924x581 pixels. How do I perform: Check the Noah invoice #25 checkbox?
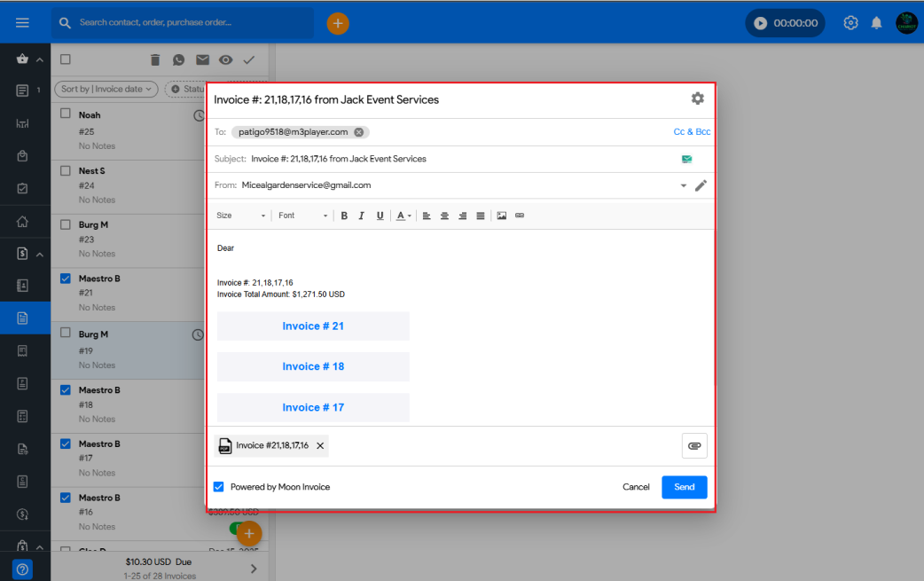click(66, 114)
